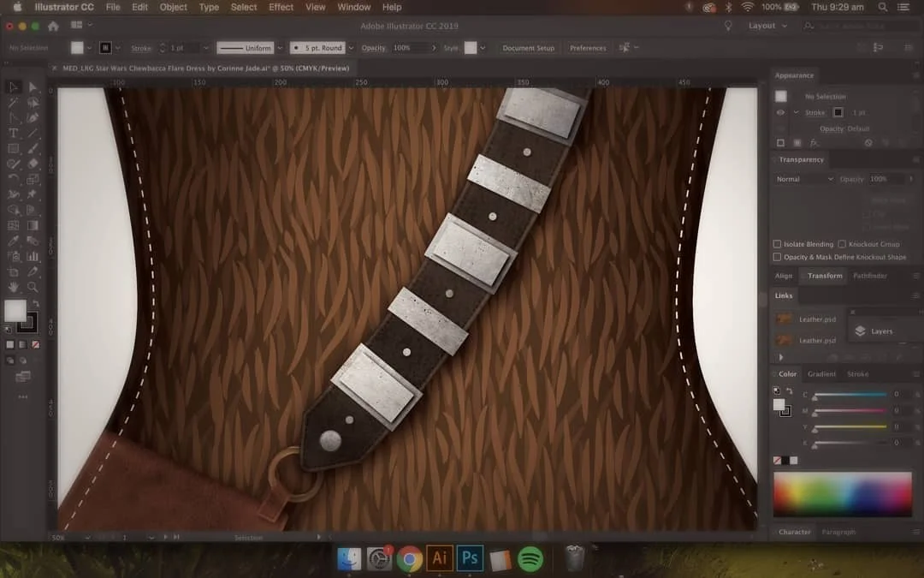Image resolution: width=924 pixels, height=578 pixels.
Task: Open the 5 pt. Round brush dropdown
Action: (x=352, y=48)
